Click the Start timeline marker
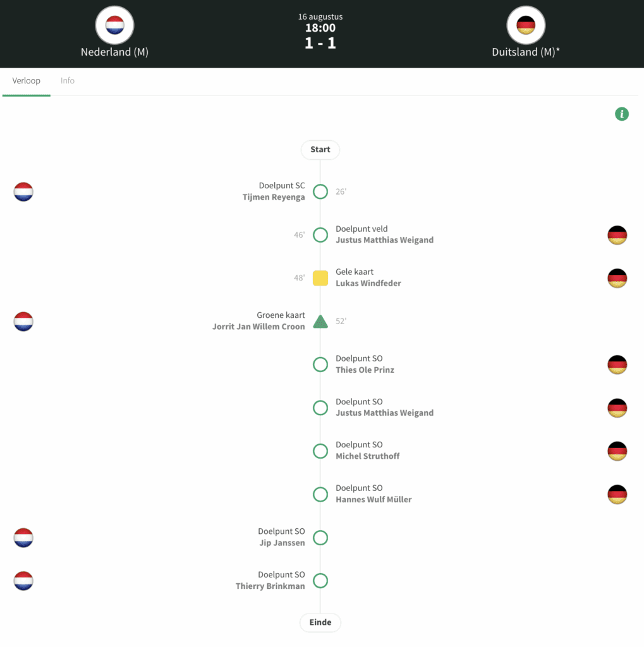644x647 pixels. click(x=320, y=150)
